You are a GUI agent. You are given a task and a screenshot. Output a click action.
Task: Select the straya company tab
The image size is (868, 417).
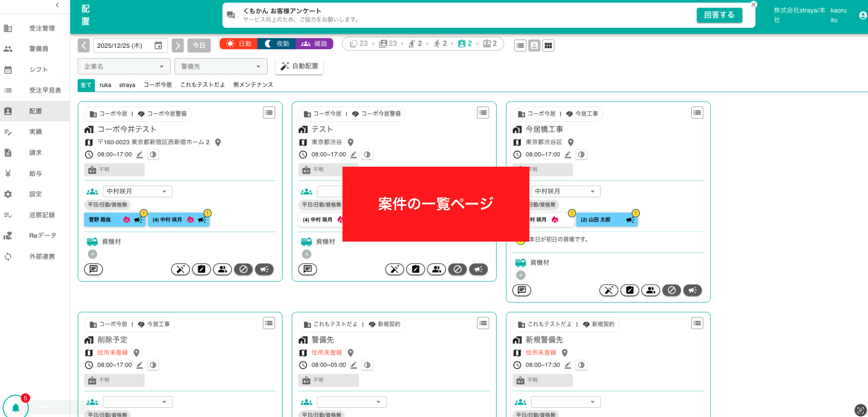[x=127, y=85]
